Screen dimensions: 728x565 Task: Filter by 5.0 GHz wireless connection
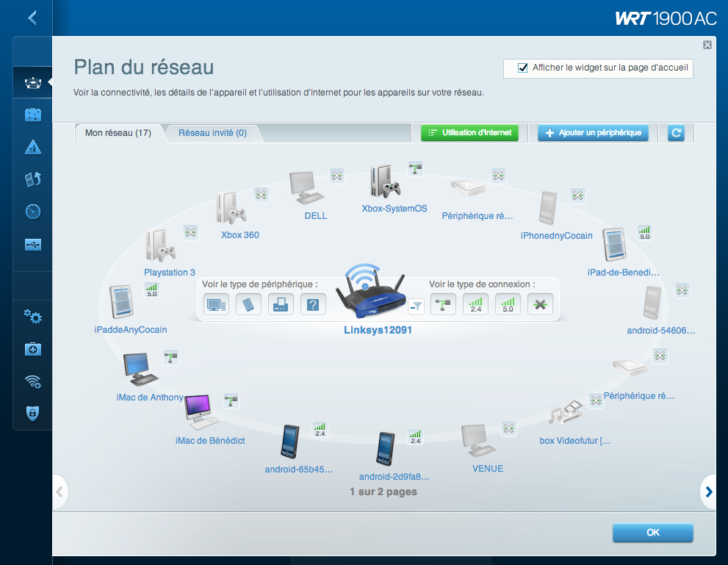508,305
